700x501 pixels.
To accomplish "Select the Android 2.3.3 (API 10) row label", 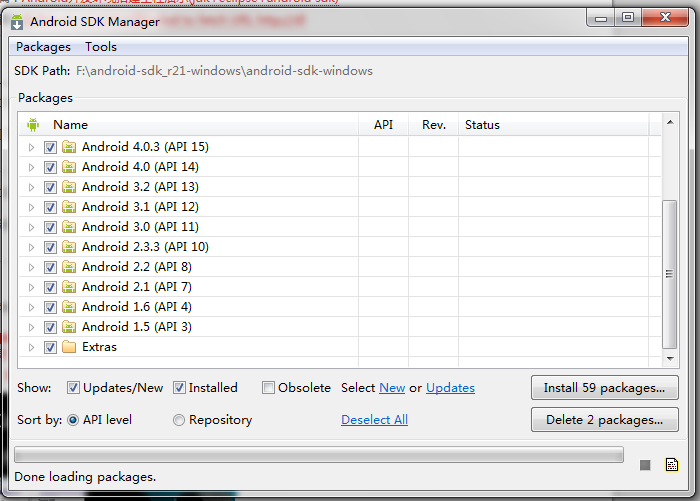I will [x=145, y=247].
